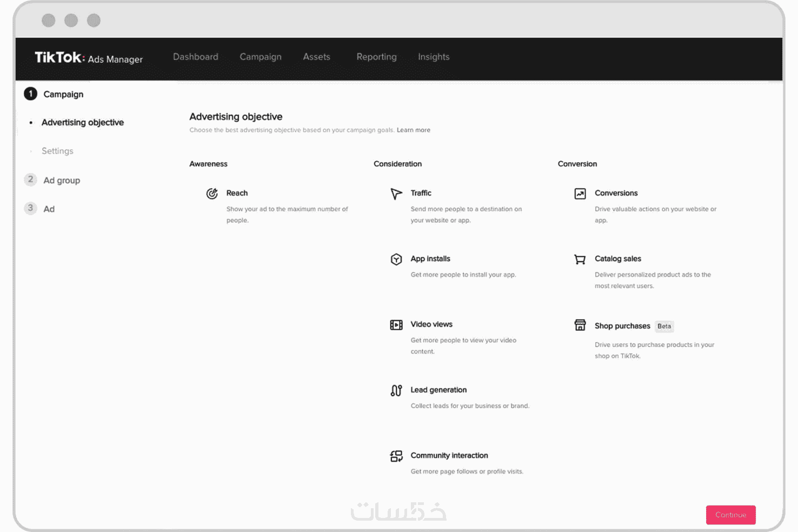Select Ad group step label in sidebar

point(62,180)
